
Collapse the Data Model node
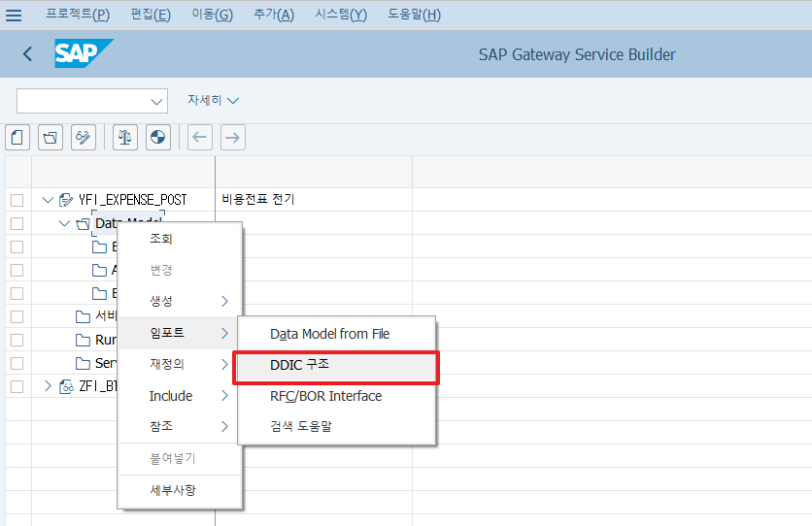point(64,223)
